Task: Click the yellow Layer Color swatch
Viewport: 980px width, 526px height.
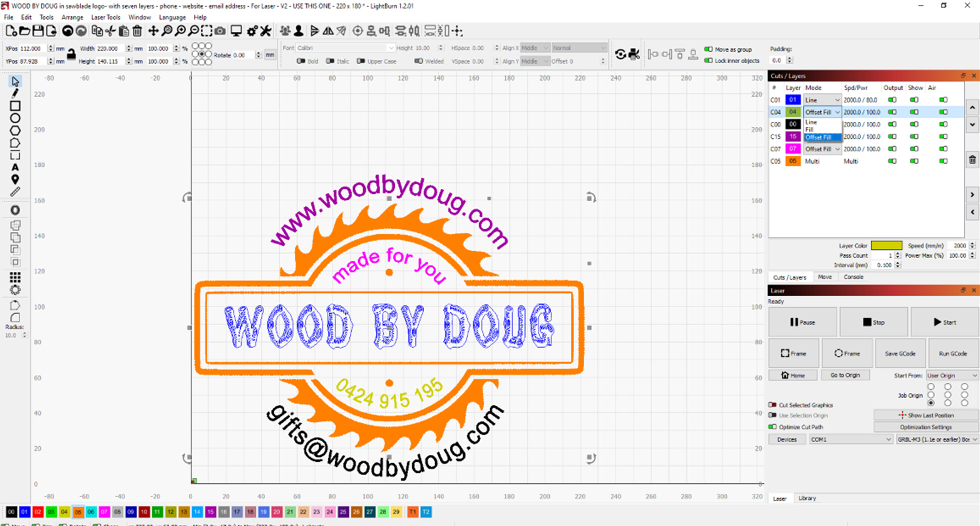Action: tap(886, 246)
